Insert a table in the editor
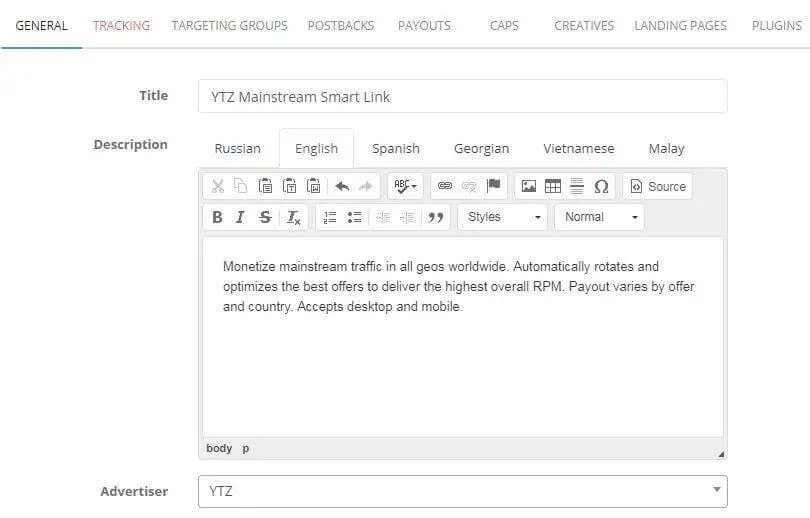 pos(553,186)
